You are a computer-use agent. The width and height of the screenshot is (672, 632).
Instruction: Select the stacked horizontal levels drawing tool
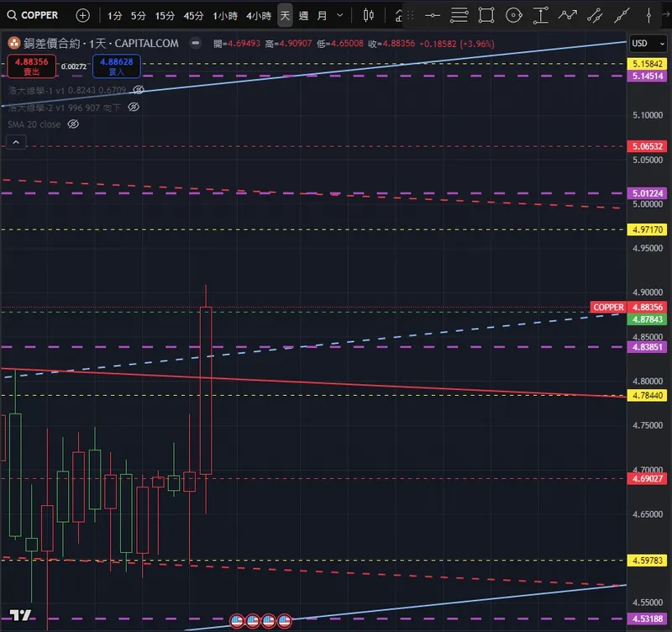(459, 15)
